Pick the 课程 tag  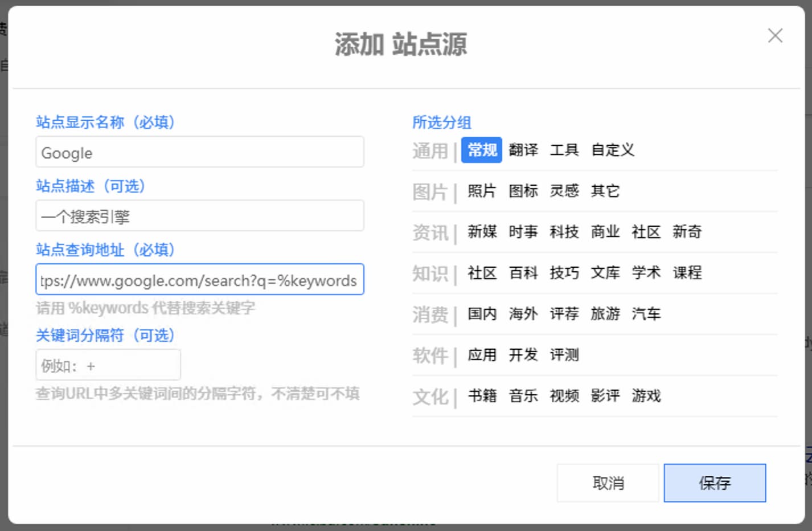tap(687, 273)
